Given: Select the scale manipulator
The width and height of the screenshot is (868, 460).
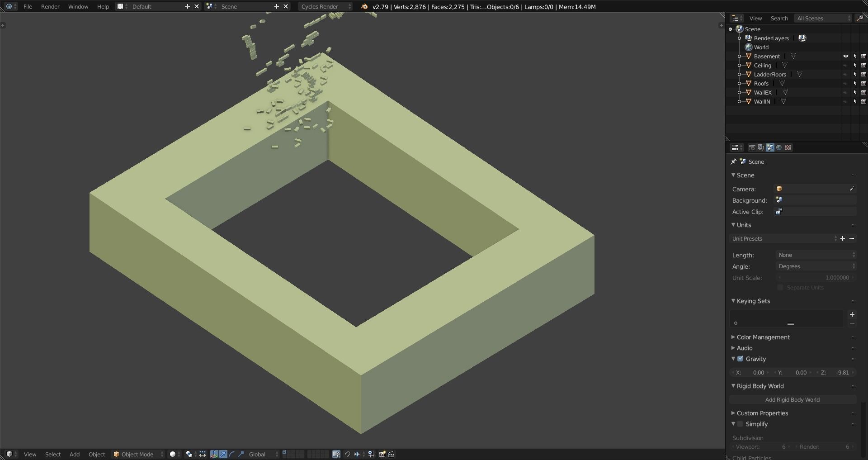Looking at the screenshot, I should coord(241,454).
